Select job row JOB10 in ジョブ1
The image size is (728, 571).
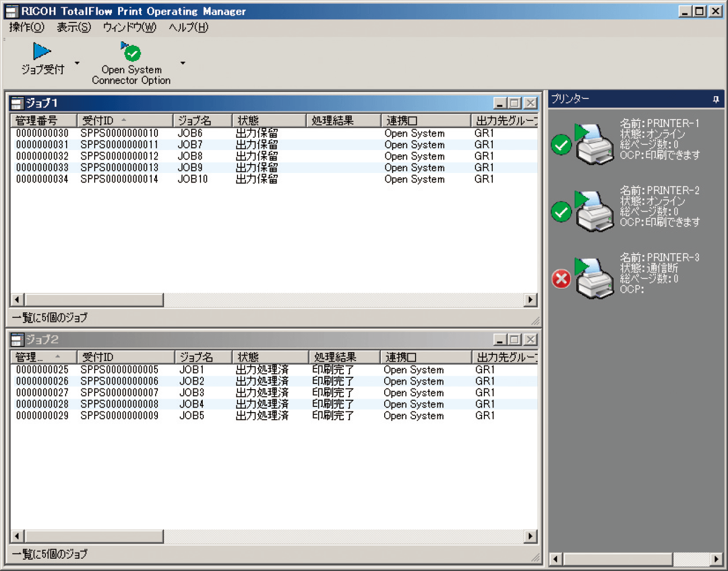193,179
